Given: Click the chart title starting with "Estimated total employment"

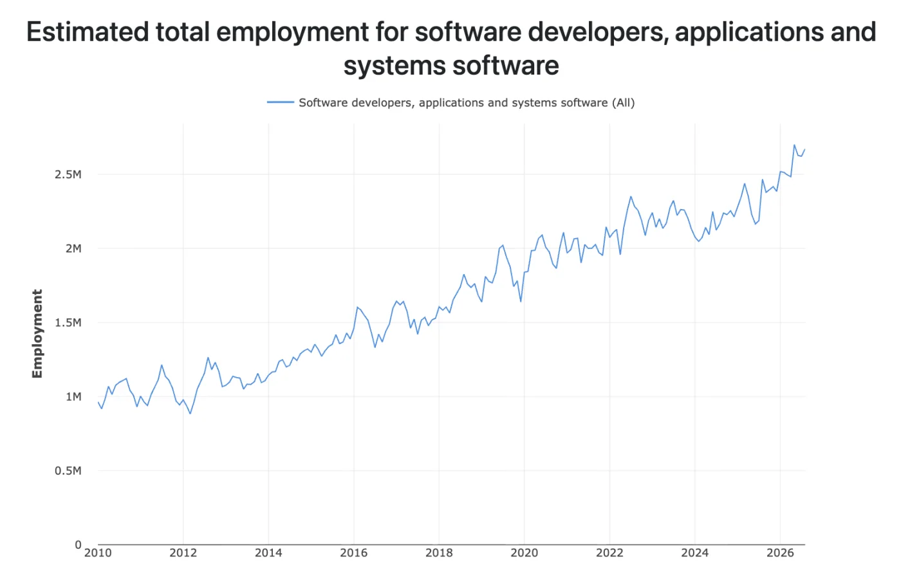Looking at the screenshot, I should [451, 49].
